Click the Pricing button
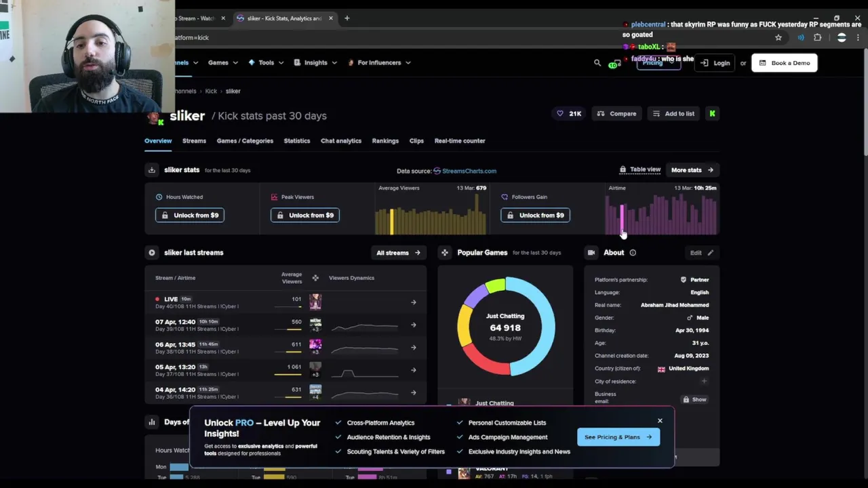Image resolution: width=868 pixels, height=488 pixels. pyautogui.click(x=658, y=62)
